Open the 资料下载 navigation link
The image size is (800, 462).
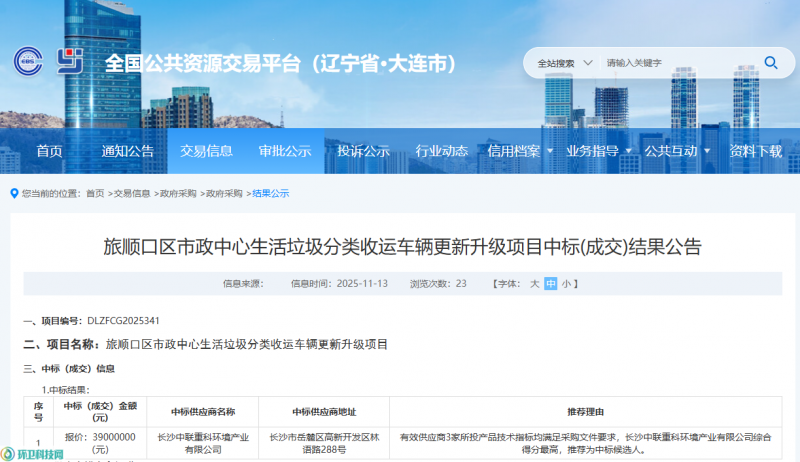pos(755,151)
